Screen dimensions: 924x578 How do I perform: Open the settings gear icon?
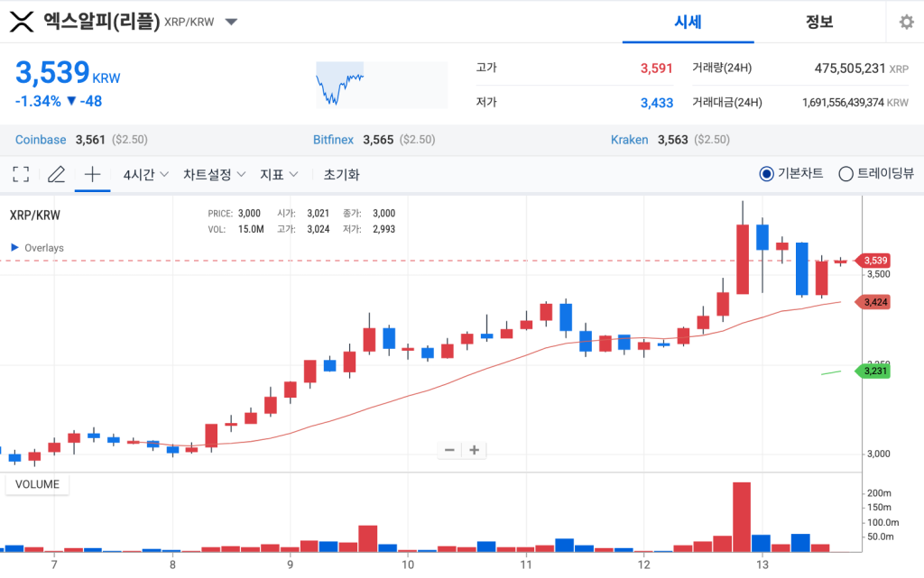tap(906, 23)
